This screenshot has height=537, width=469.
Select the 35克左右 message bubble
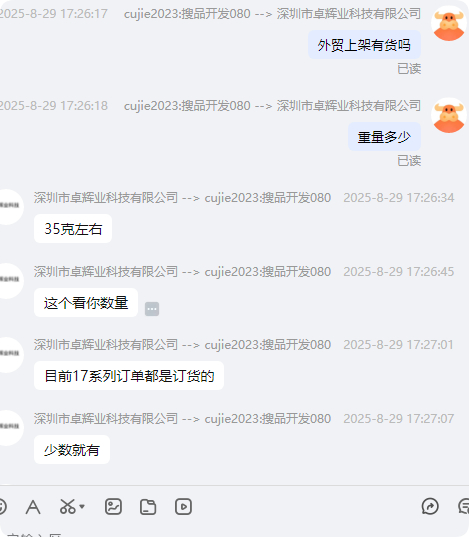(x=73, y=229)
